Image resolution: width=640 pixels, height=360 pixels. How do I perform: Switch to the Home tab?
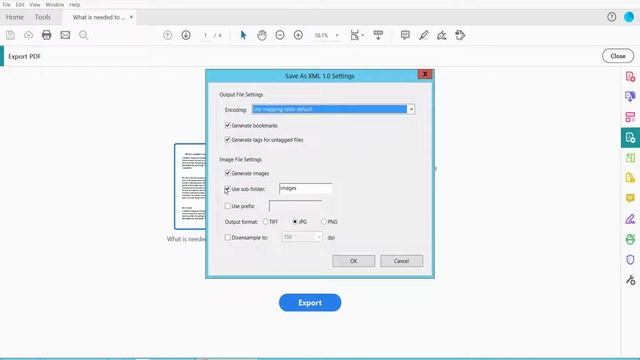[15, 17]
